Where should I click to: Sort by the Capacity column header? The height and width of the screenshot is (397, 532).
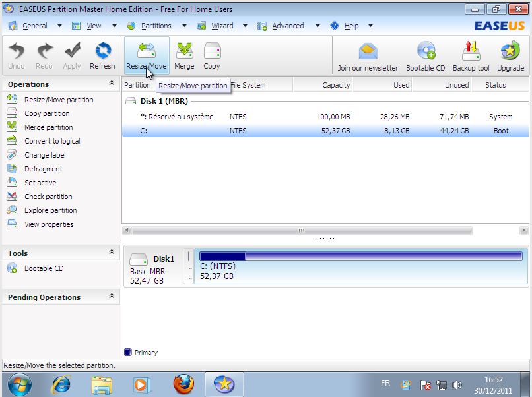click(322, 85)
